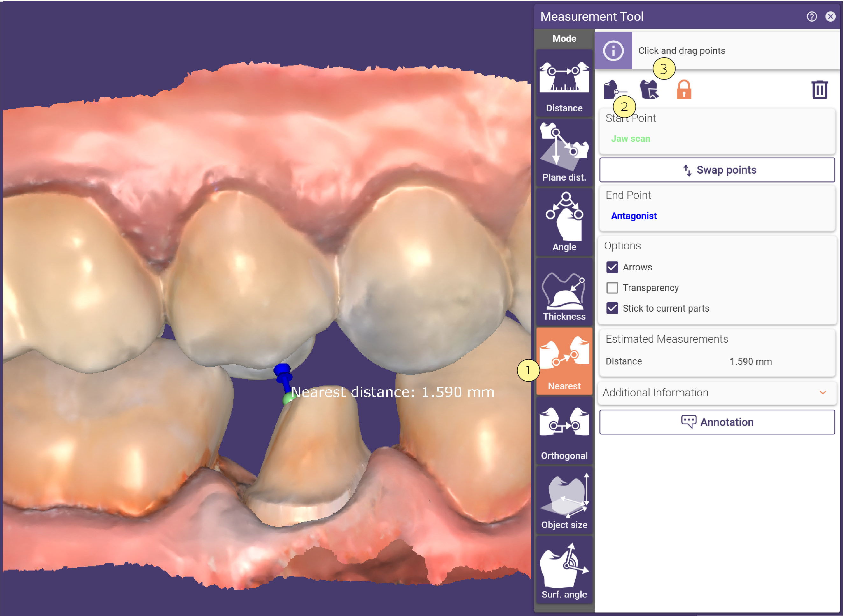The height and width of the screenshot is (616, 843).
Task: Choose the Thickness measurement mode
Action: 564,292
